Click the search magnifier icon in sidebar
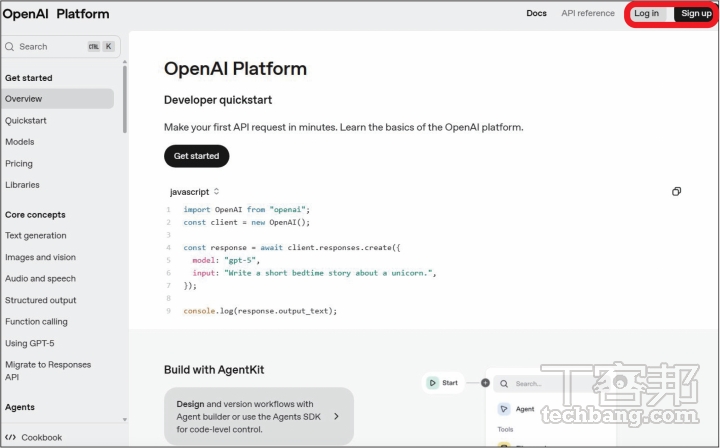 pos(9,46)
